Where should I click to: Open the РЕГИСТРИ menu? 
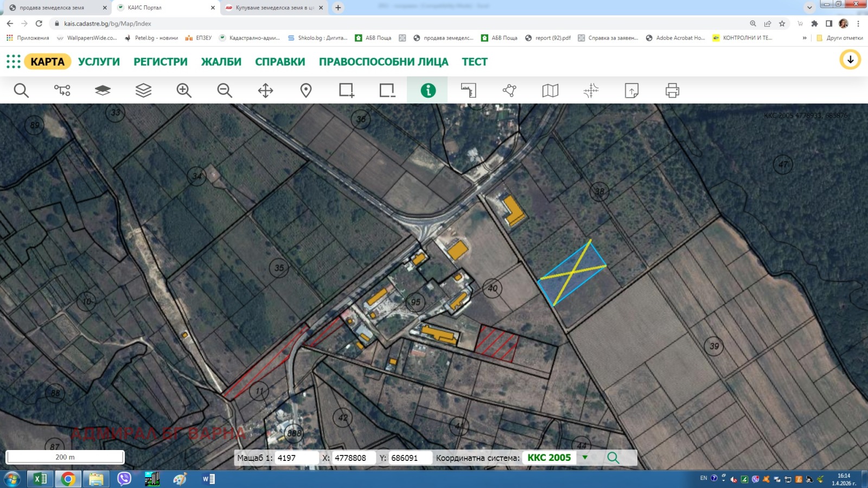(x=160, y=61)
